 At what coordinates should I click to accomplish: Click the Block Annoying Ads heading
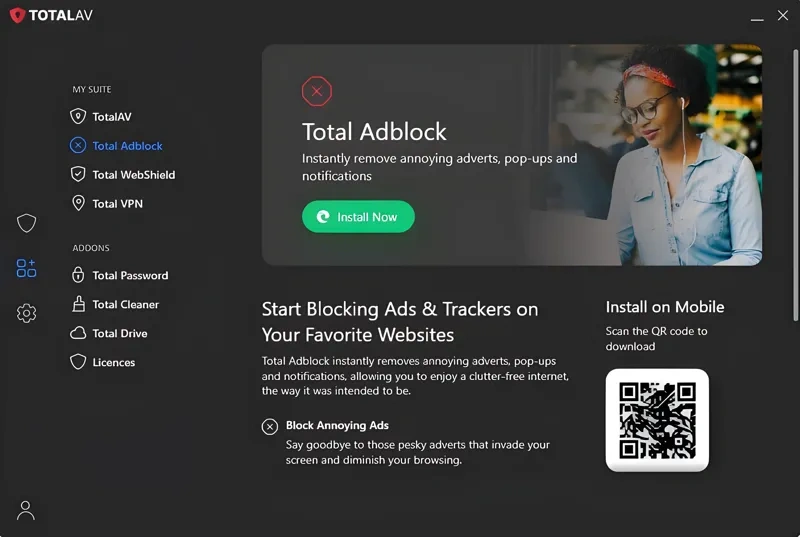(337, 425)
